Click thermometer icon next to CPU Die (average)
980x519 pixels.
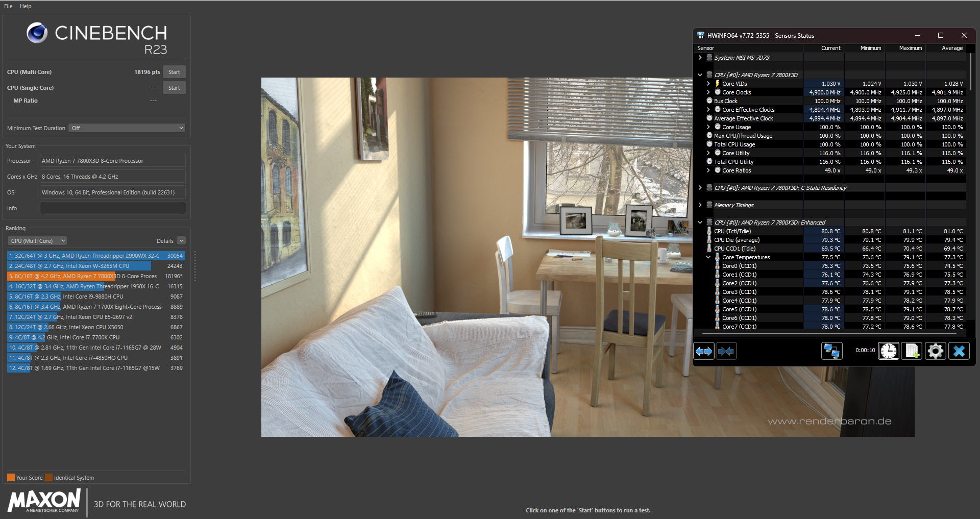click(x=709, y=240)
